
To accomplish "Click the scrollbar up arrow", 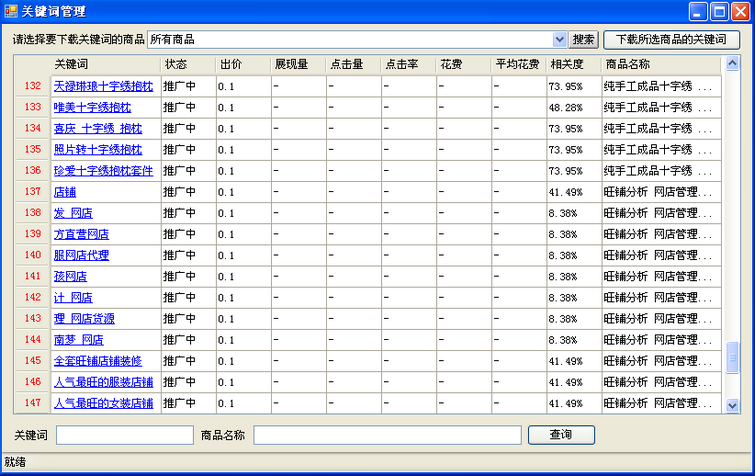I will tap(732, 63).
